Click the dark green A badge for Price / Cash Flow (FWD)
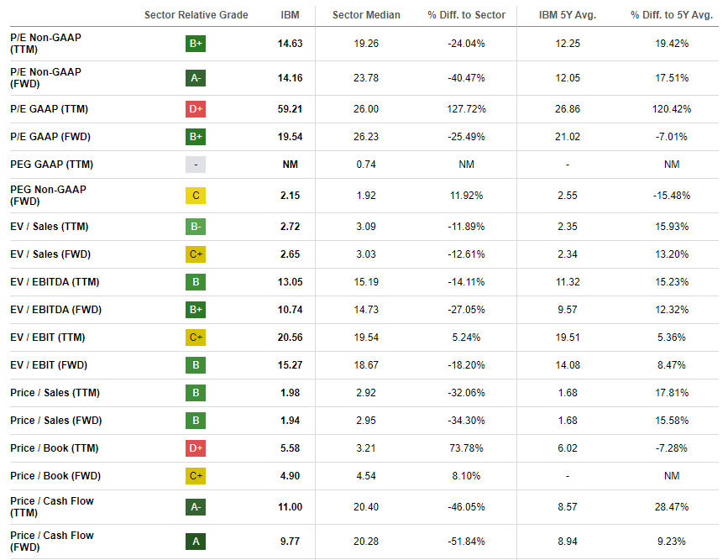The height and width of the screenshot is (560, 728). [196, 542]
